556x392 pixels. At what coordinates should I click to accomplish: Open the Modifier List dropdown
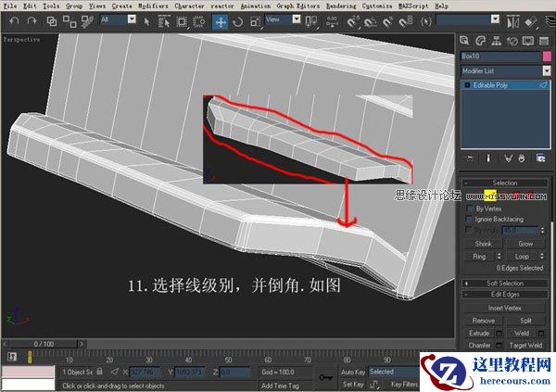click(x=506, y=71)
